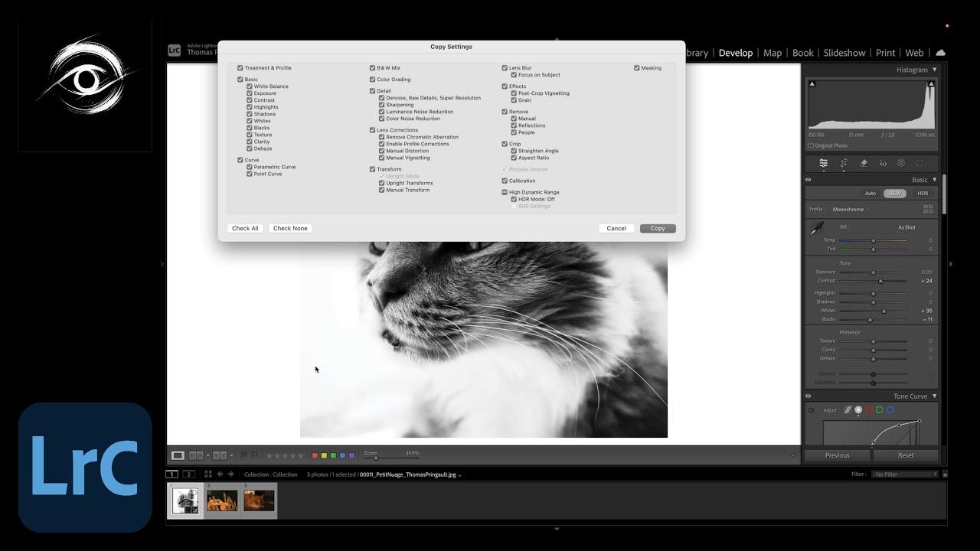
Task: Apply the red color label swatch
Action: click(315, 455)
